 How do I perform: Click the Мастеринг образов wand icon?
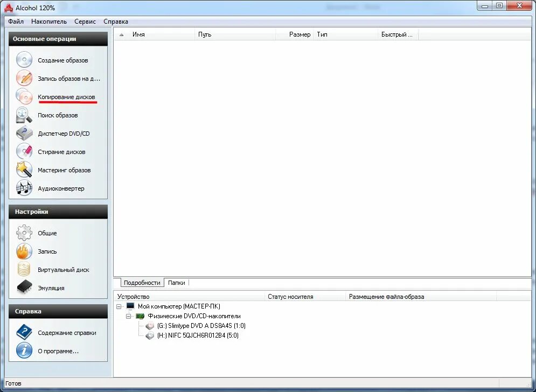(x=24, y=170)
